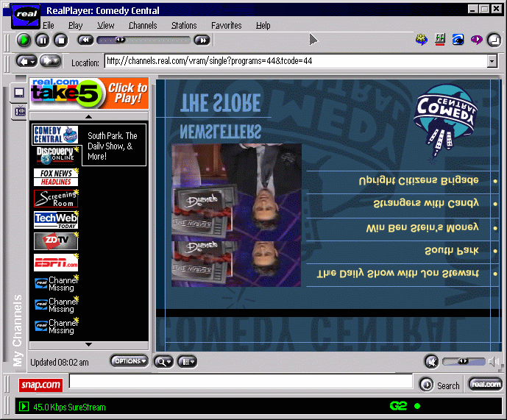Click the G2 logo in status bar

pos(398,406)
